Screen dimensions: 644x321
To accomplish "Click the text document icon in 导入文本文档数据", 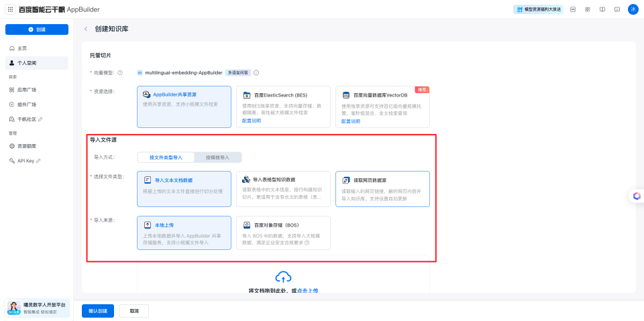I will [148, 180].
